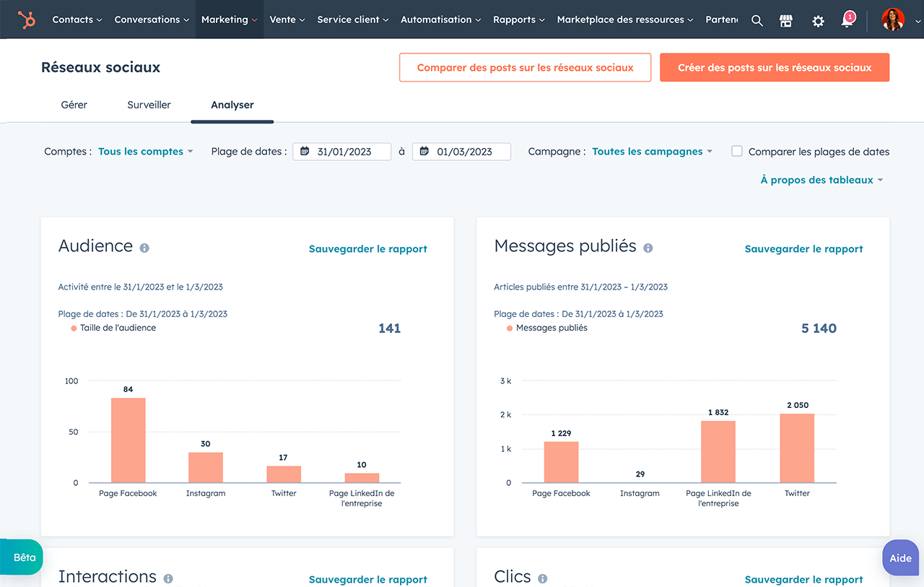The width and height of the screenshot is (924, 587).
Task: Expand À propos des tableaux
Action: 821,180
